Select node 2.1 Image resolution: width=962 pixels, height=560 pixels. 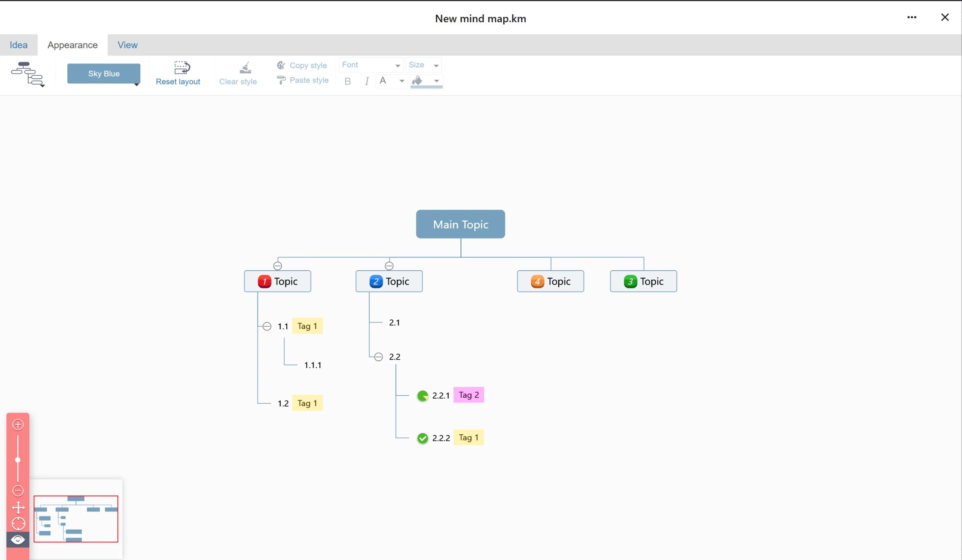click(394, 323)
